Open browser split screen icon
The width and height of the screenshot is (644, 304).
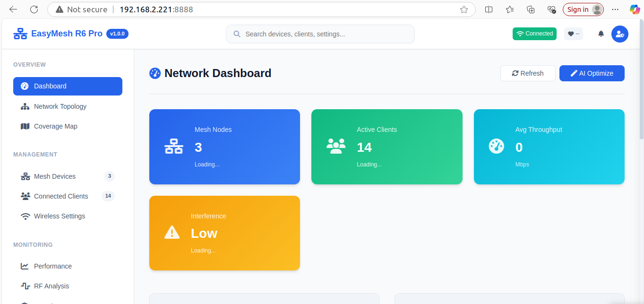tap(489, 9)
